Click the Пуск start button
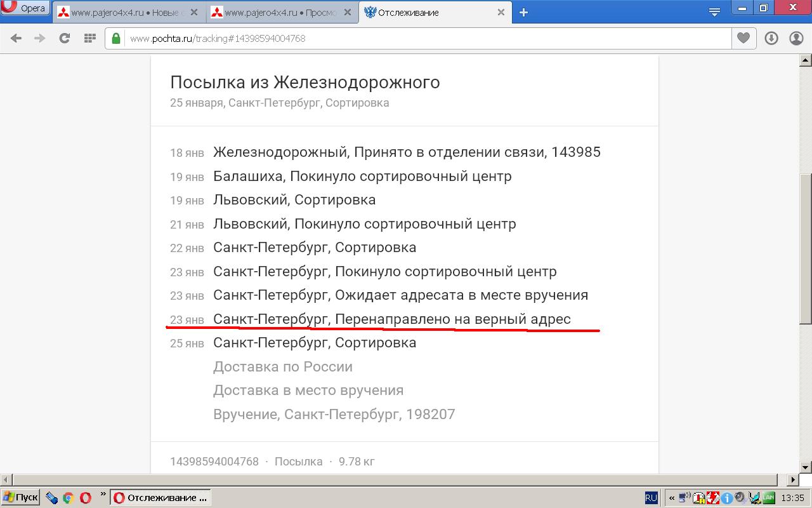The height and width of the screenshot is (508, 812). tap(20, 497)
